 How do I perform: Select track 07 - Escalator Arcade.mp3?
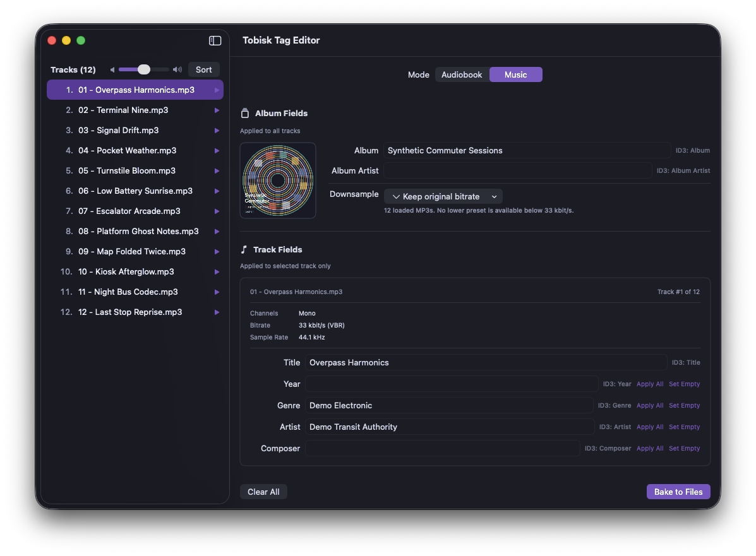coord(135,211)
